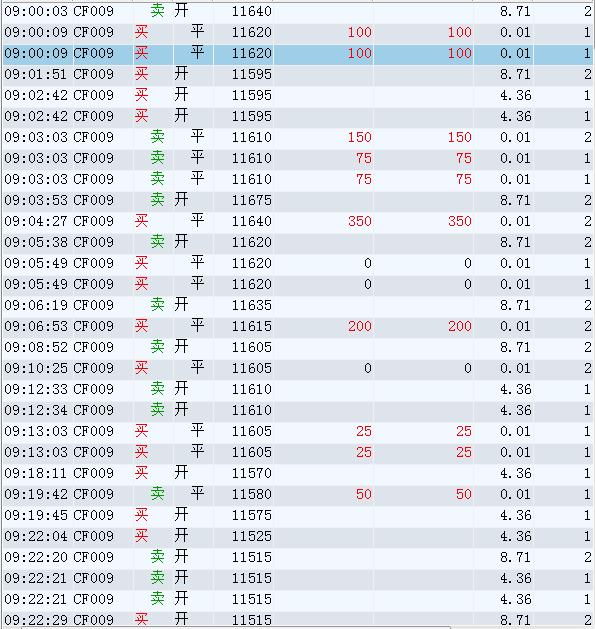Select the 09:10:25 buy close row
Image resolution: width=595 pixels, height=629 pixels.
tap(298, 369)
